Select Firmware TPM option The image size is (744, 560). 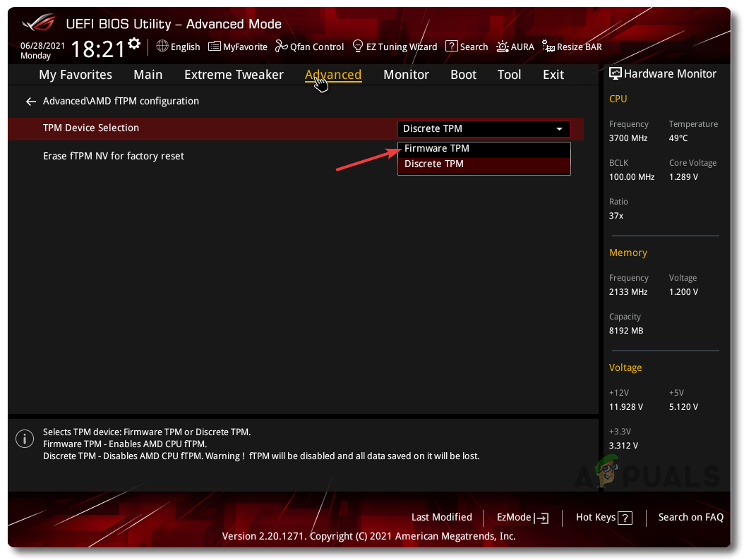click(x=484, y=149)
